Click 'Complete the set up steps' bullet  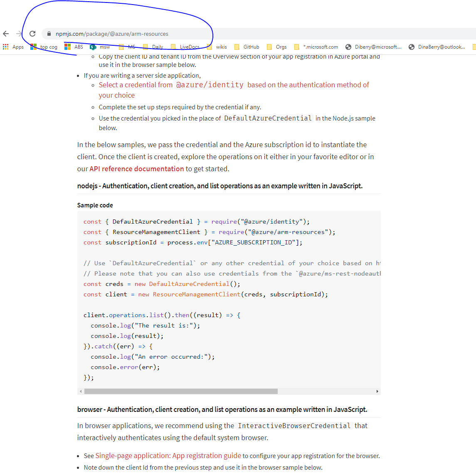tap(180, 107)
